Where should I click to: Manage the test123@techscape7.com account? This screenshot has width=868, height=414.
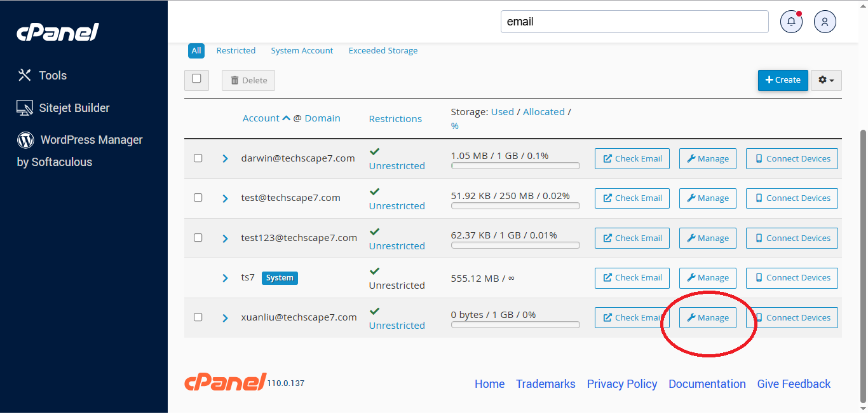pos(708,238)
